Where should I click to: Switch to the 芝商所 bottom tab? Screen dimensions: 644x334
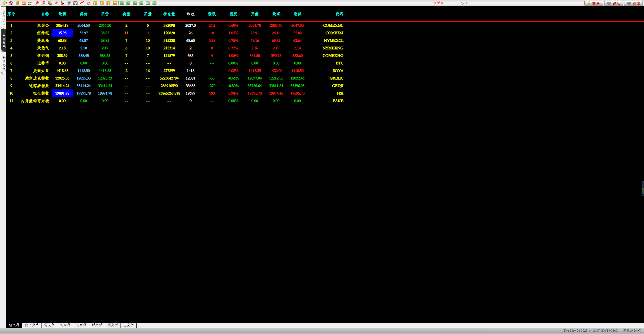pos(81,325)
